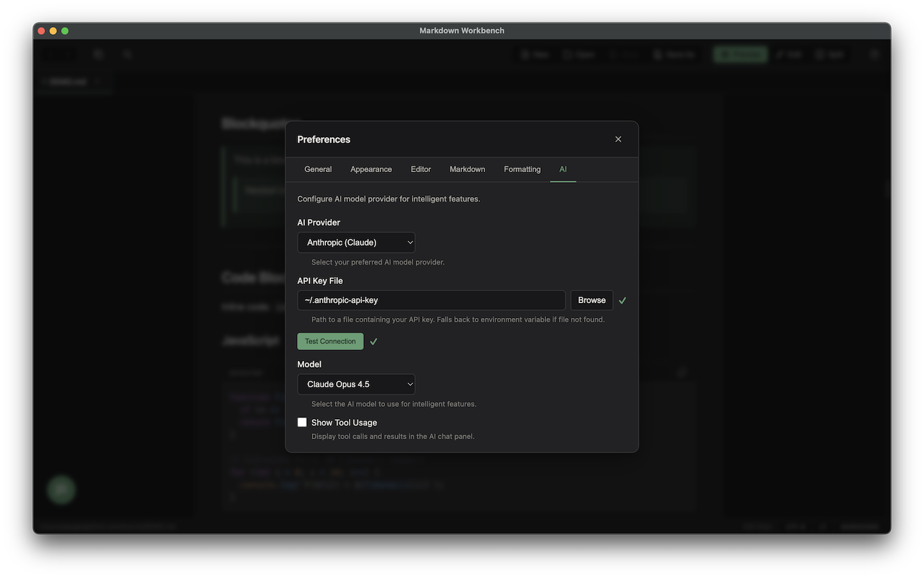Enable Split view using the toolbar icon

coord(829,54)
